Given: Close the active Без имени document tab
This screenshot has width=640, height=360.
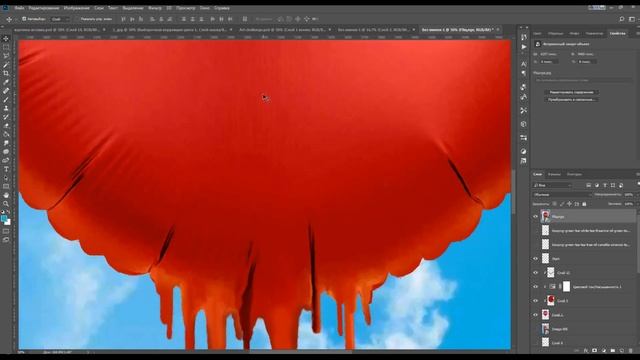Looking at the screenshot, I should 498,30.
